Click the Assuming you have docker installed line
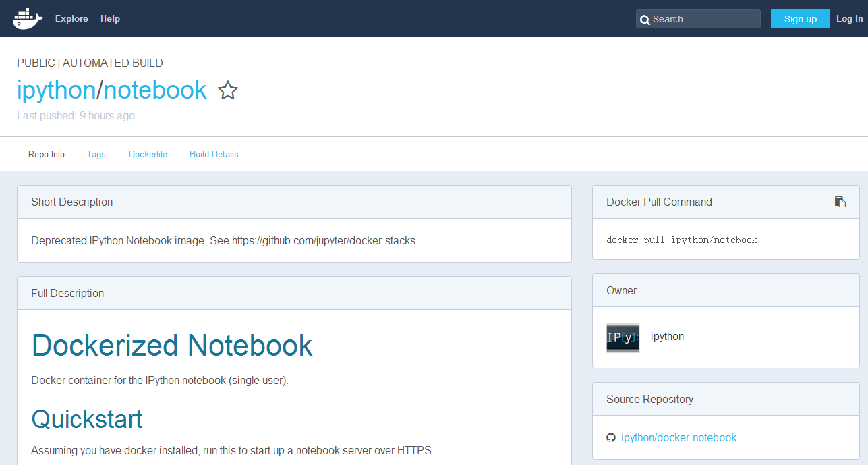Screen dimensions: 868x465 coord(233,450)
